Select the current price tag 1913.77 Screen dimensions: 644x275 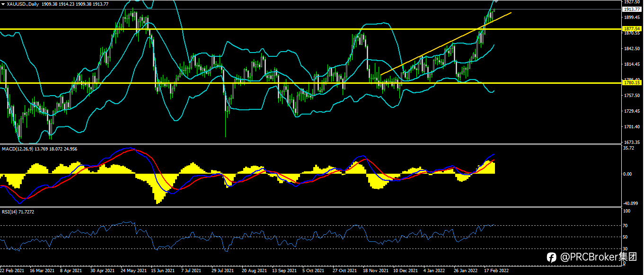coord(633,9)
